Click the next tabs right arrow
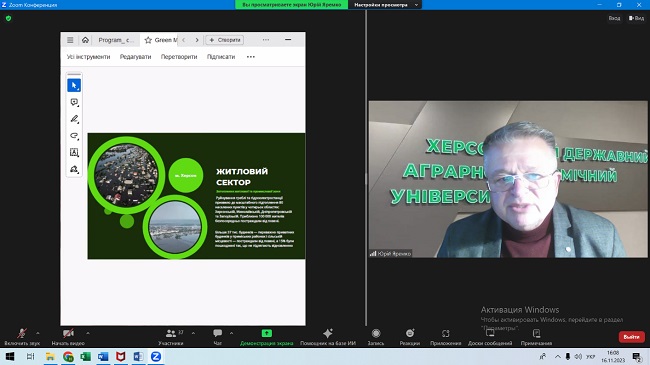This screenshot has width=650, height=365. pyautogui.click(x=197, y=40)
